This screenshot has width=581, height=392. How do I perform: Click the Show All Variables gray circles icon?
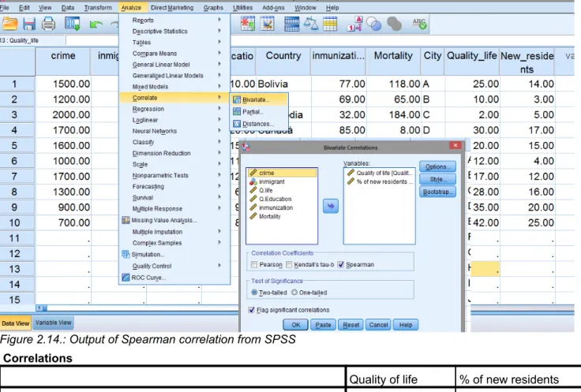394,24
